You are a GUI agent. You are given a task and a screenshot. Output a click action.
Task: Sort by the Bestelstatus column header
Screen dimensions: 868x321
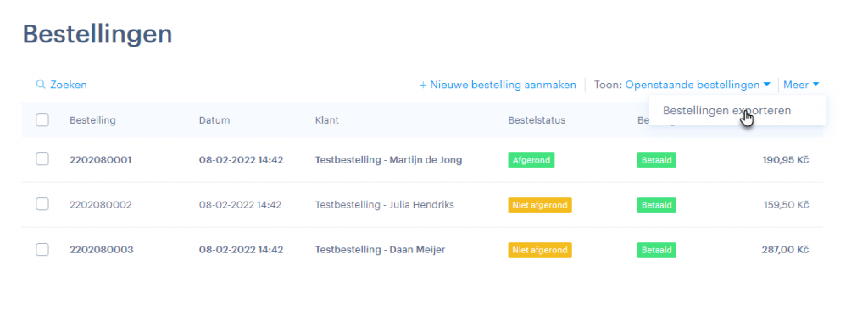click(537, 120)
